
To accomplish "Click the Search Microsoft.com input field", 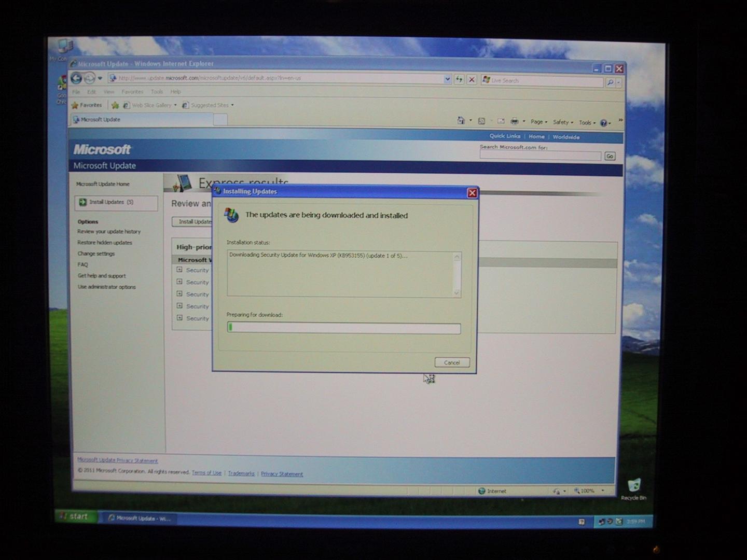I will coord(540,156).
